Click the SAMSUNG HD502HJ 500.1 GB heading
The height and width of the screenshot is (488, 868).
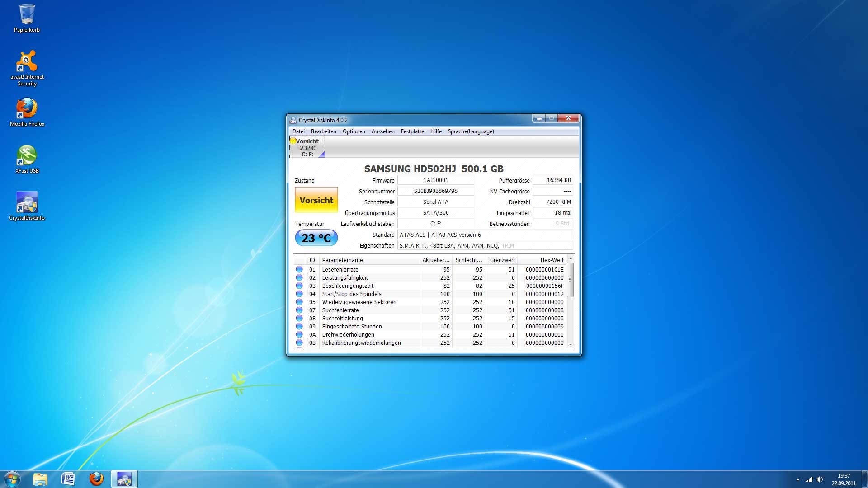[434, 169]
